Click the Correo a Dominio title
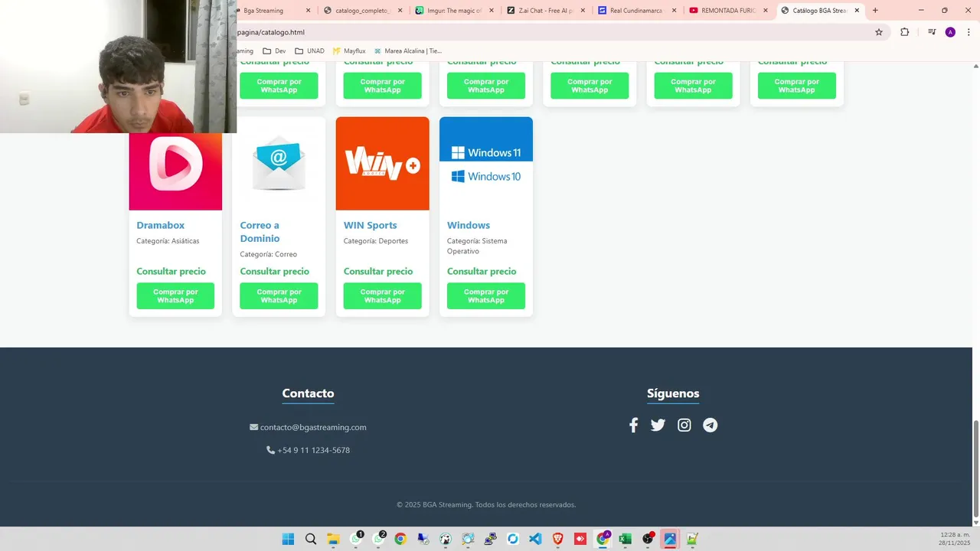The image size is (980, 551). (260, 231)
